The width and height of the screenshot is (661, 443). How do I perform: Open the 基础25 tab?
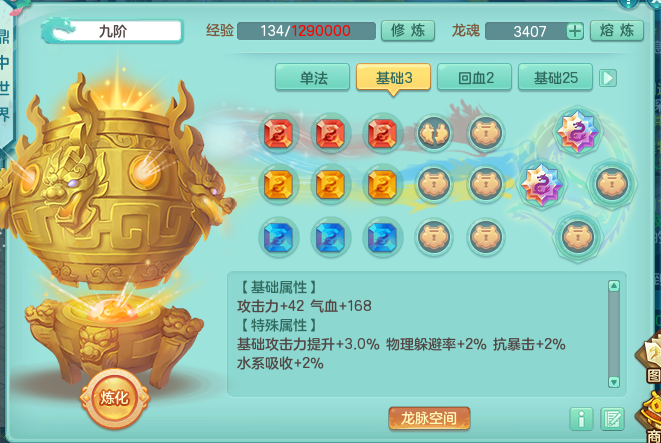(x=556, y=78)
